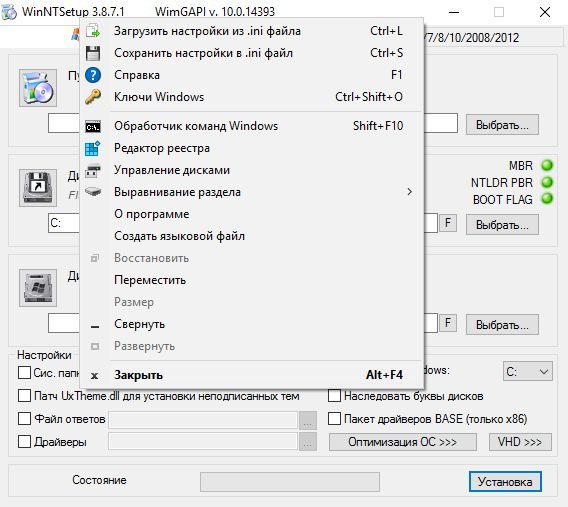
Task: Open Справка via blue question mark icon
Action: point(93,75)
